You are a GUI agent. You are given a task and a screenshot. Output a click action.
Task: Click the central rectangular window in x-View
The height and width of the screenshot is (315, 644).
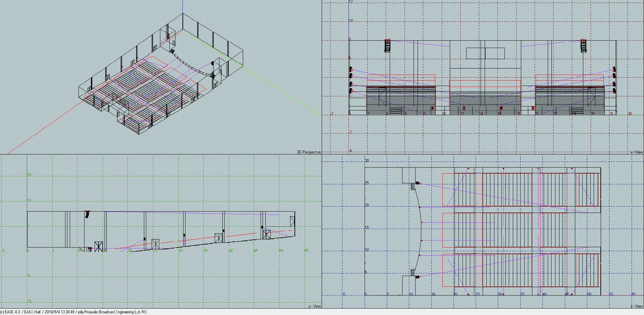485,53
